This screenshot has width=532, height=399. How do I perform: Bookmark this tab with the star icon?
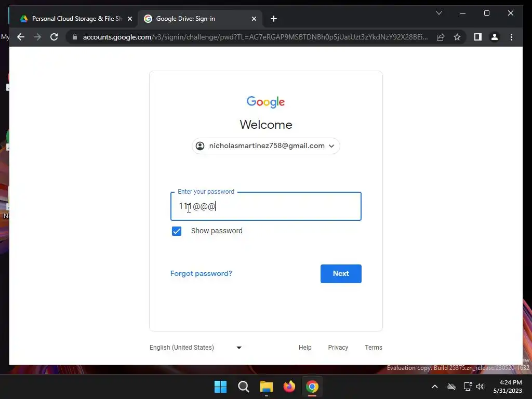(x=457, y=37)
